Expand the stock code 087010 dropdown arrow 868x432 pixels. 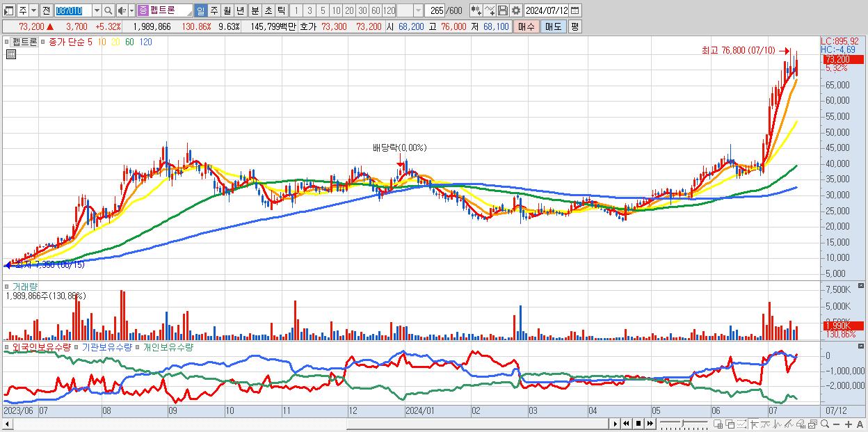pos(97,11)
